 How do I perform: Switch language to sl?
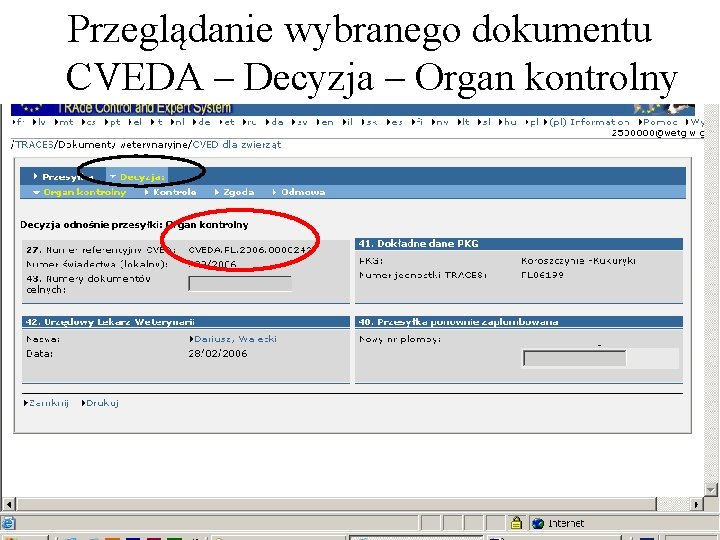click(x=484, y=122)
